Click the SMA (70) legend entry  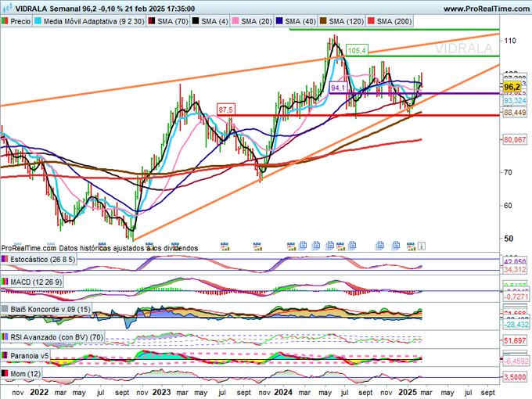tap(168, 21)
